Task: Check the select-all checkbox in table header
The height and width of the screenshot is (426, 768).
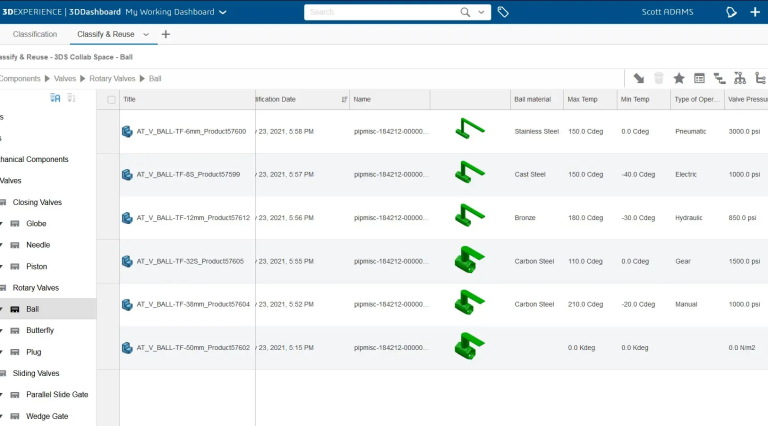Action: [111, 99]
